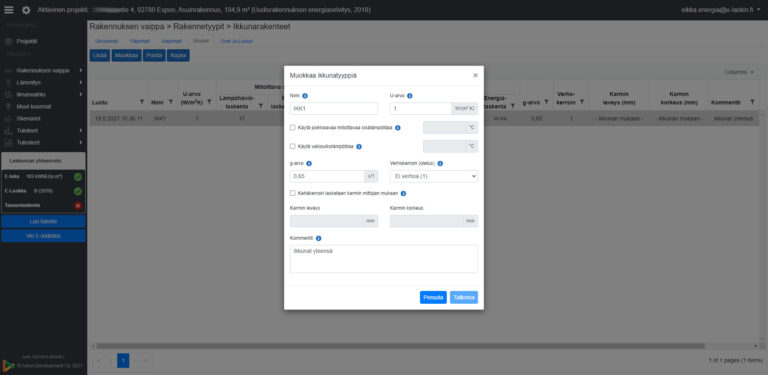Viewport: 768px width, 375px height.
Task: Click the Nimi input field containing IKK1
Action: (x=334, y=109)
